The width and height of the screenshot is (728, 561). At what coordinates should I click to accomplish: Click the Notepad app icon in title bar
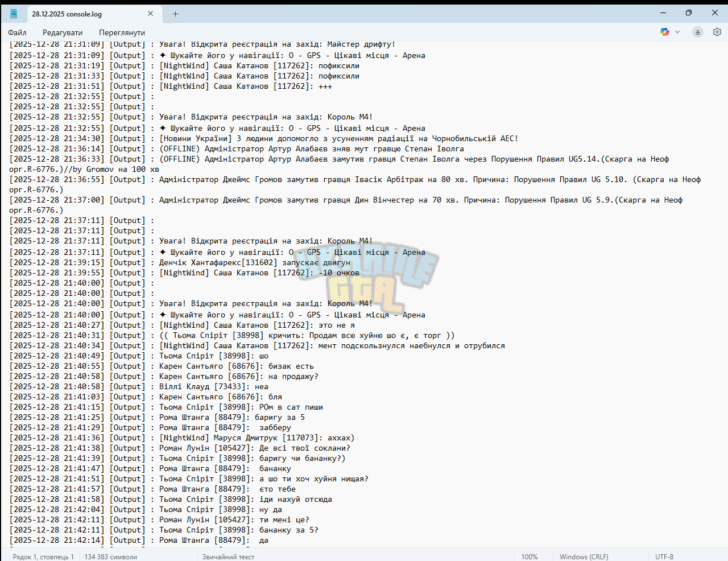tap(14, 14)
